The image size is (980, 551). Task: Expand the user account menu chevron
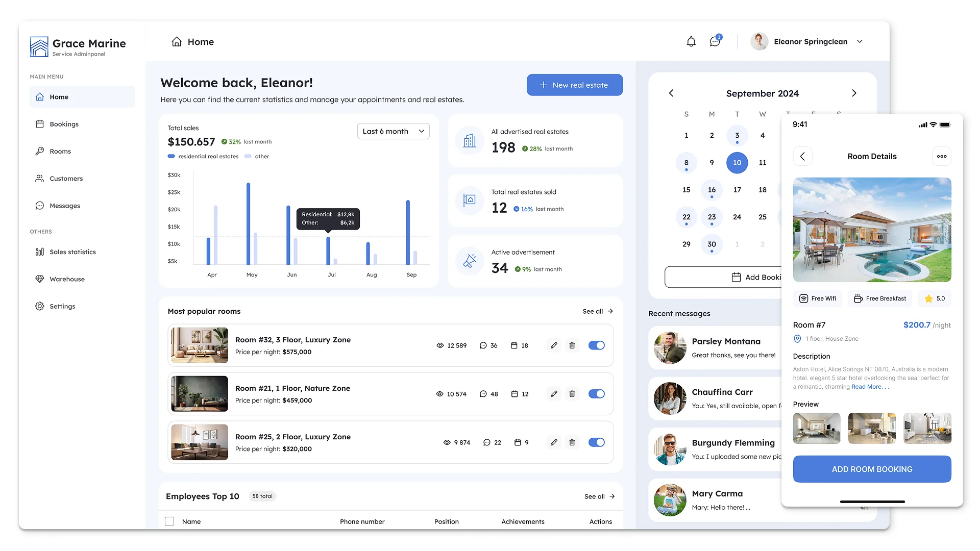860,41
